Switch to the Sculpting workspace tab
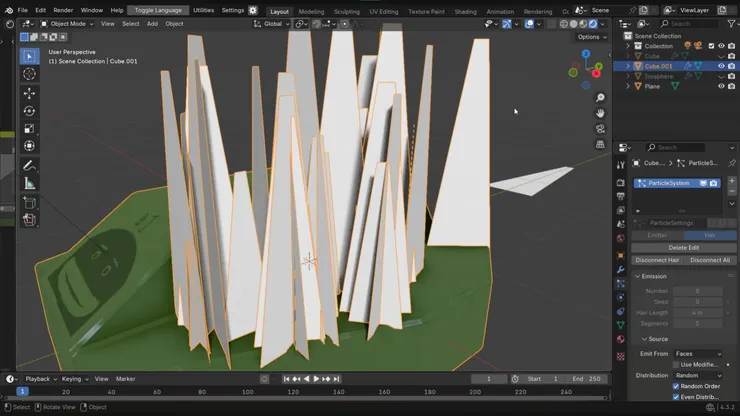The height and width of the screenshot is (416, 740). click(x=347, y=11)
